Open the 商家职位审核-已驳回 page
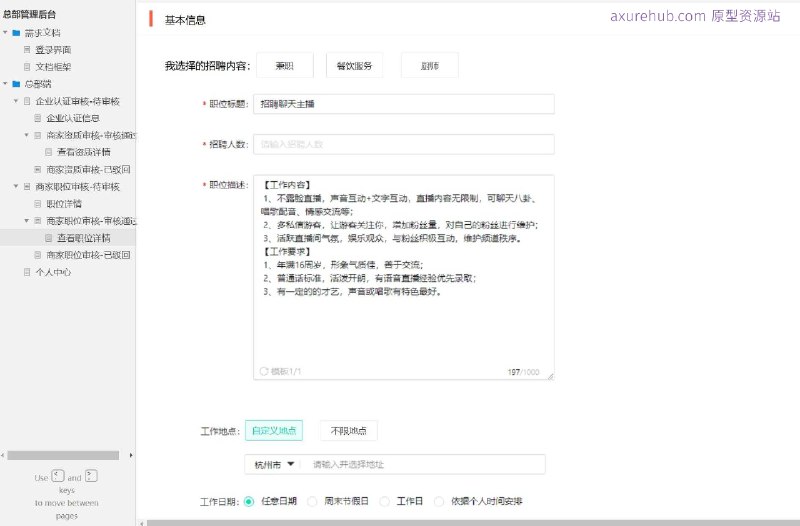Image resolution: width=800 pixels, height=526 pixels. pos(88,255)
